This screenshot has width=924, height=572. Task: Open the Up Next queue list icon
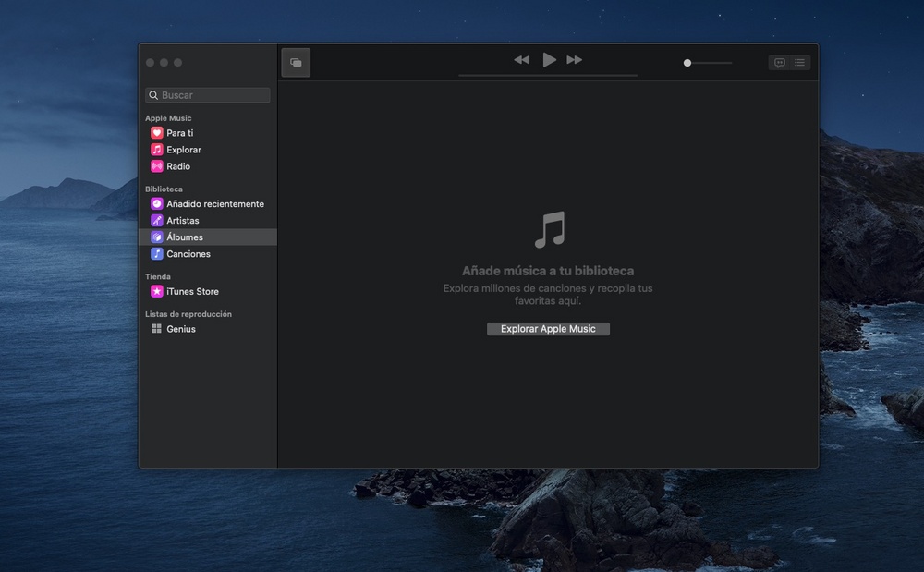coord(799,63)
